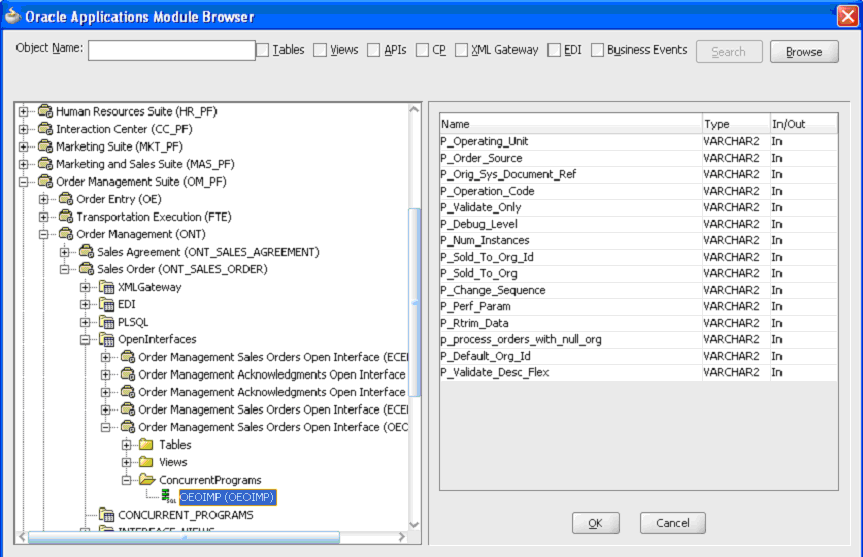The image size is (863, 557).
Task: Click the tree scroll up arrow
Action: (x=414, y=110)
